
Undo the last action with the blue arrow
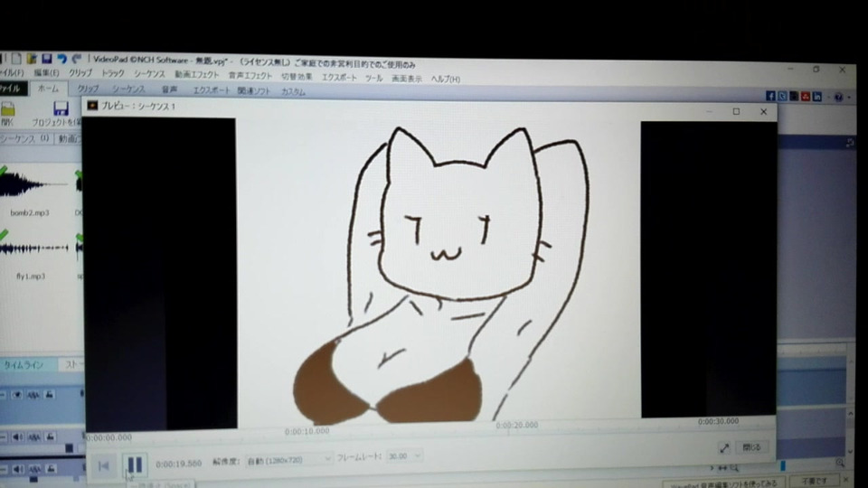(61, 58)
